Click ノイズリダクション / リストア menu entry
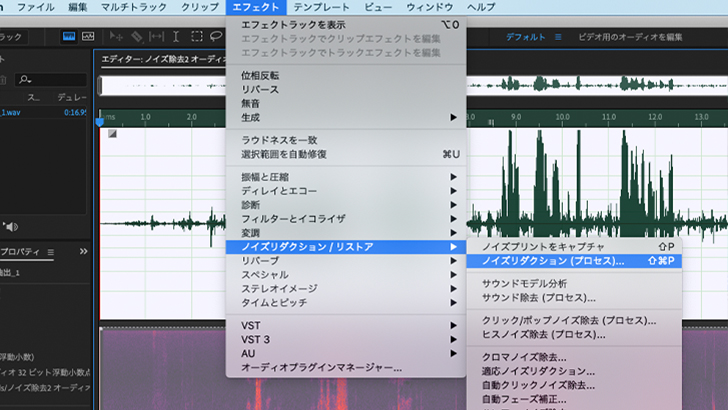 point(346,247)
